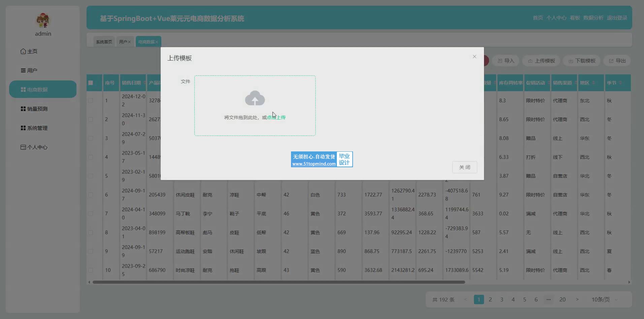Screen dimensions: 644x319
Task: Close the 用户 tab using its X
Action: pyautogui.click(x=129, y=42)
